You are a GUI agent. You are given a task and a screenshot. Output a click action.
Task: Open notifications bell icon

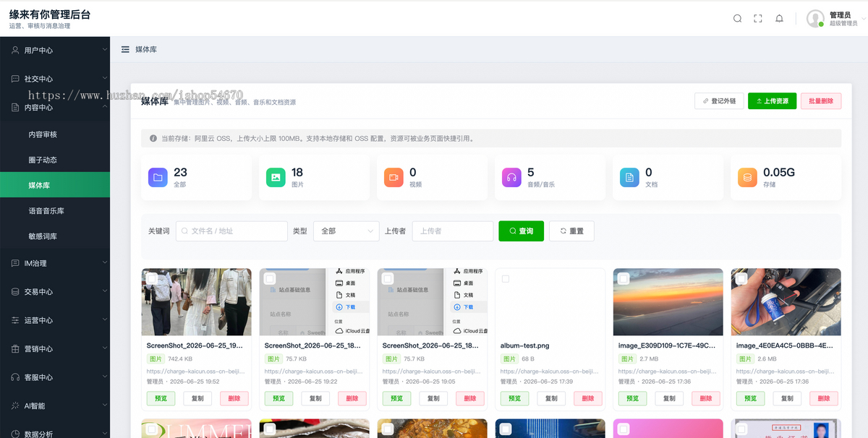point(779,19)
